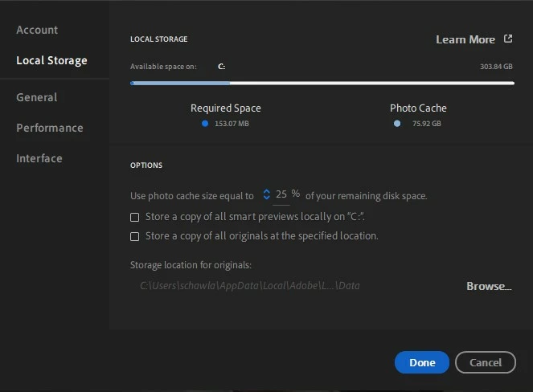
Task: Confirm preferences with Done button
Action: 422,362
